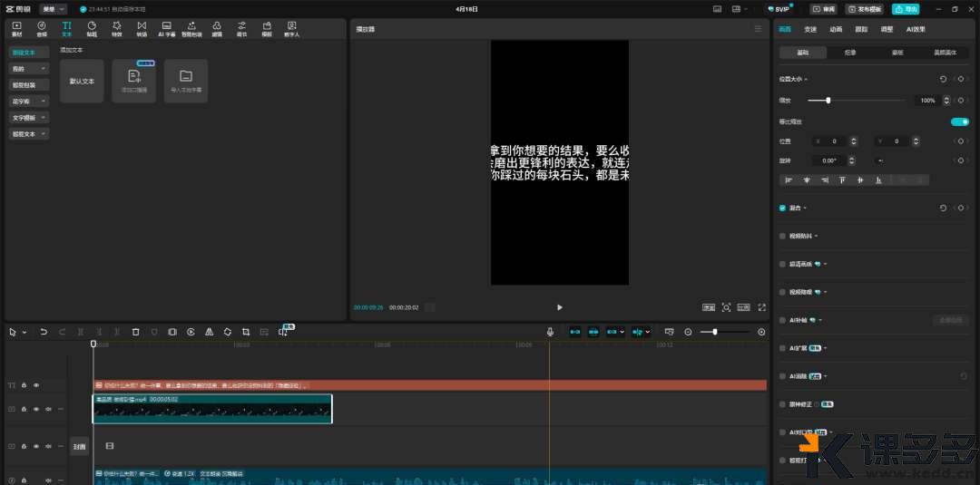Expand the 花字库 category
This screenshot has width=980, height=485.
(x=29, y=102)
